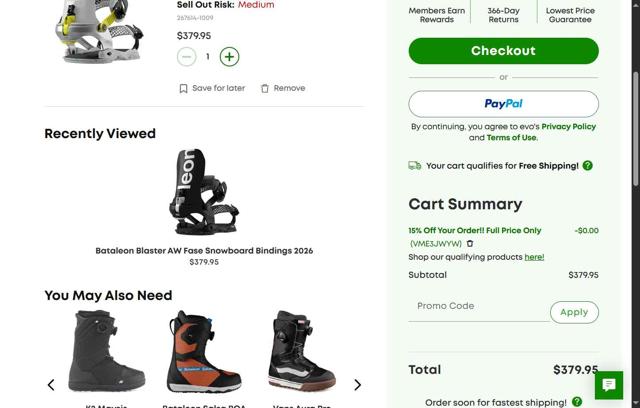Viewport: 640px width, 408px height.
Task: Focus the Promo Code input field
Action: pos(478,306)
